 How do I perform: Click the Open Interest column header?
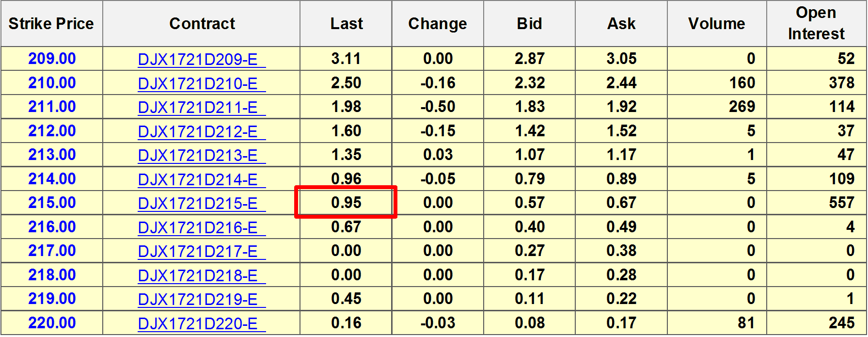(x=816, y=24)
